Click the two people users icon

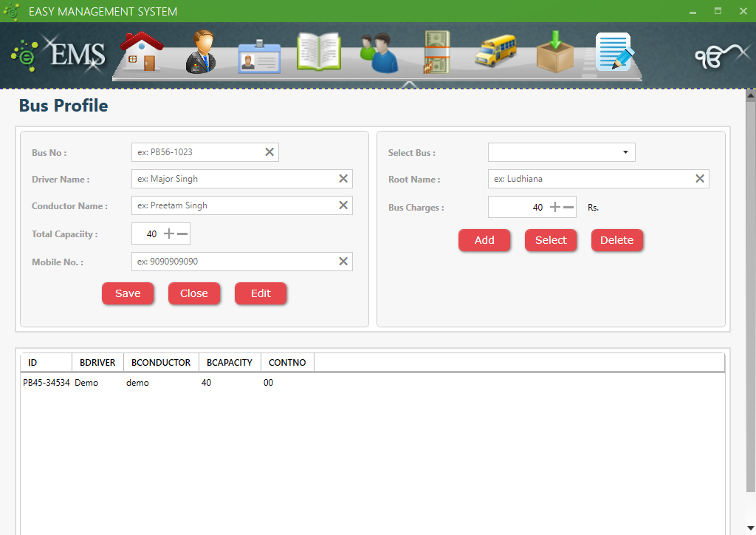[x=379, y=54]
